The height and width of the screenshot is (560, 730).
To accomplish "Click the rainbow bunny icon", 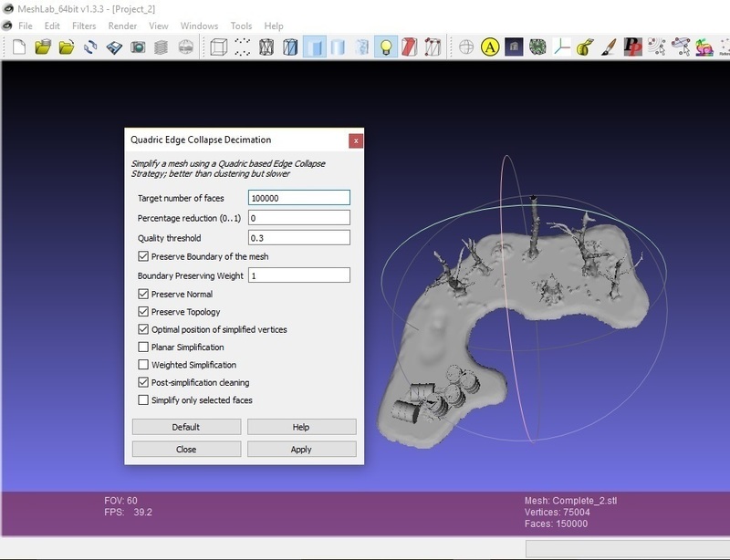I will coord(704,47).
